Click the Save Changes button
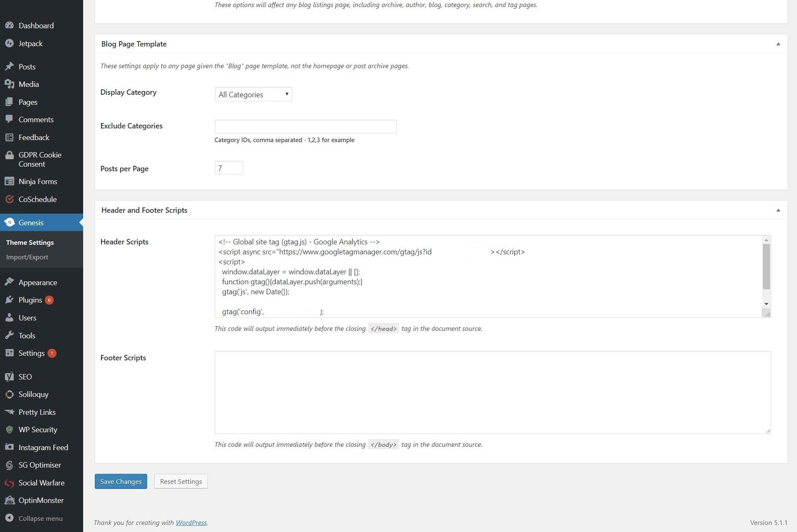The height and width of the screenshot is (532, 797). pos(121,481)
